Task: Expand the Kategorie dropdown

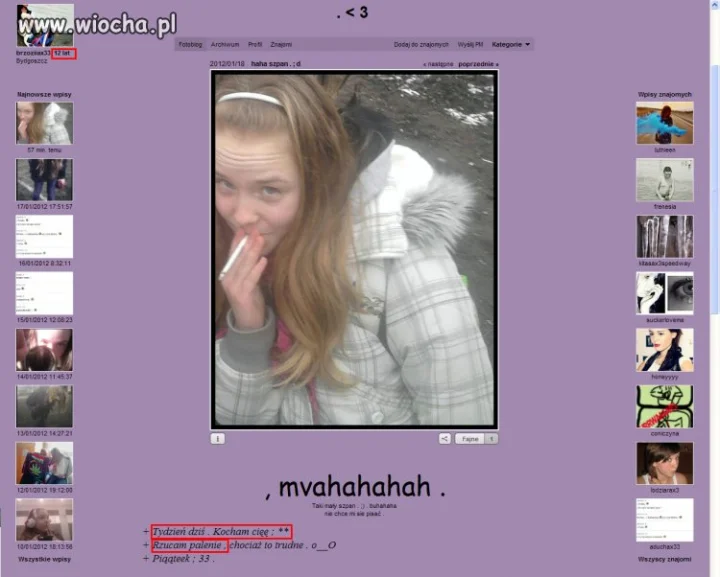Action: [511, 45]
